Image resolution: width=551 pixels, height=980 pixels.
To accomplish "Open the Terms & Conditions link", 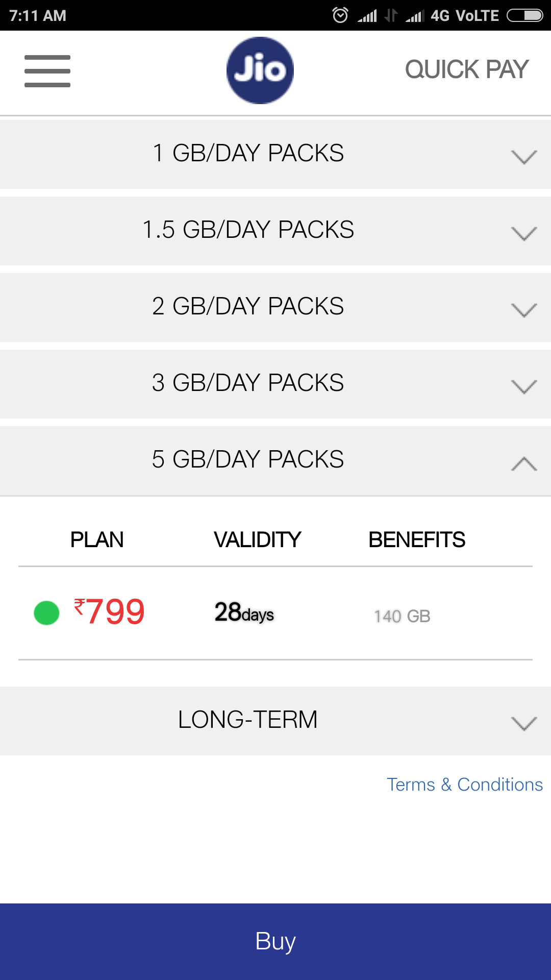I will 465,785.
